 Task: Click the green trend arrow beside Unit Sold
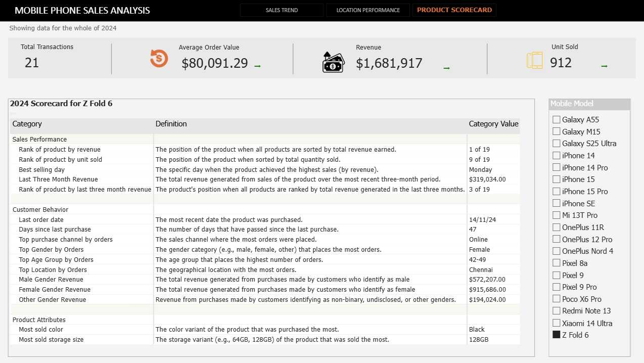[604, 66]
